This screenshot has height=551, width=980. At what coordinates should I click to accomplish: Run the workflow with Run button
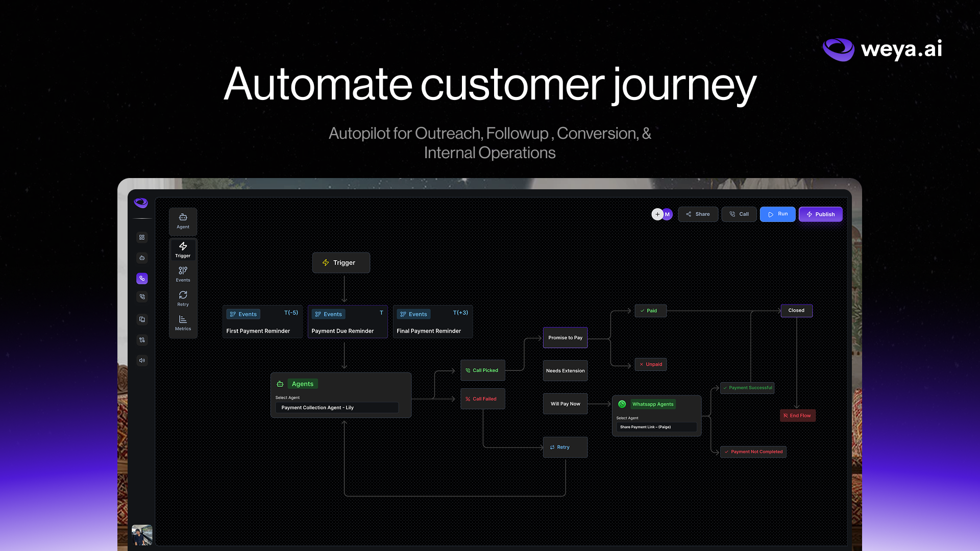777,214
